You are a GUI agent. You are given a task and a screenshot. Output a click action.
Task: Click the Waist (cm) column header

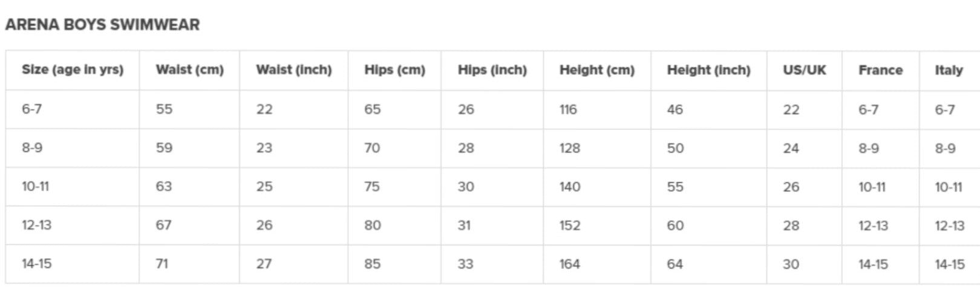[x=189, y=70]
